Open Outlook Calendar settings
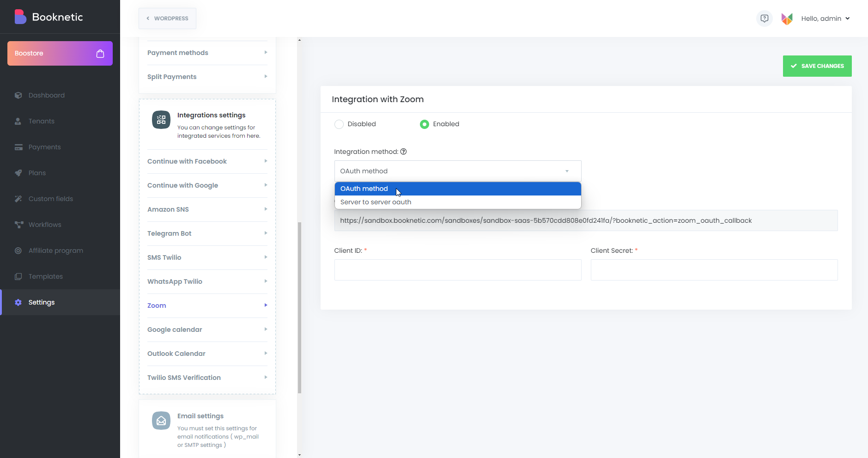The height and width of the screenshot is (458, 868). tap(207, 354)
